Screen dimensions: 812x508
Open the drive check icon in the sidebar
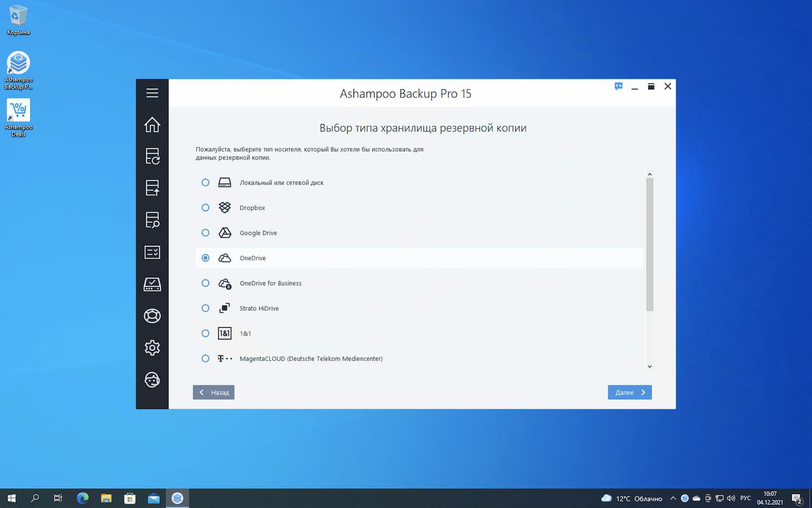(x=152, y=284)
